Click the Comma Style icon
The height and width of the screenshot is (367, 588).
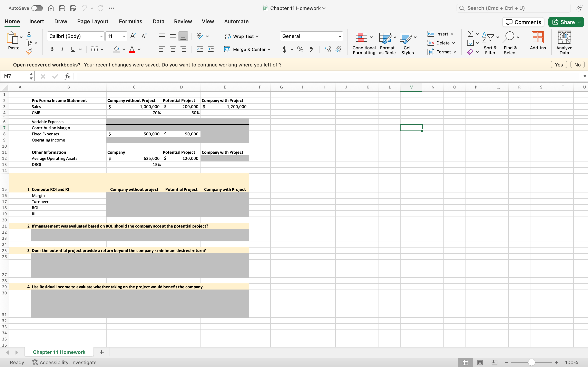point(312,49)
